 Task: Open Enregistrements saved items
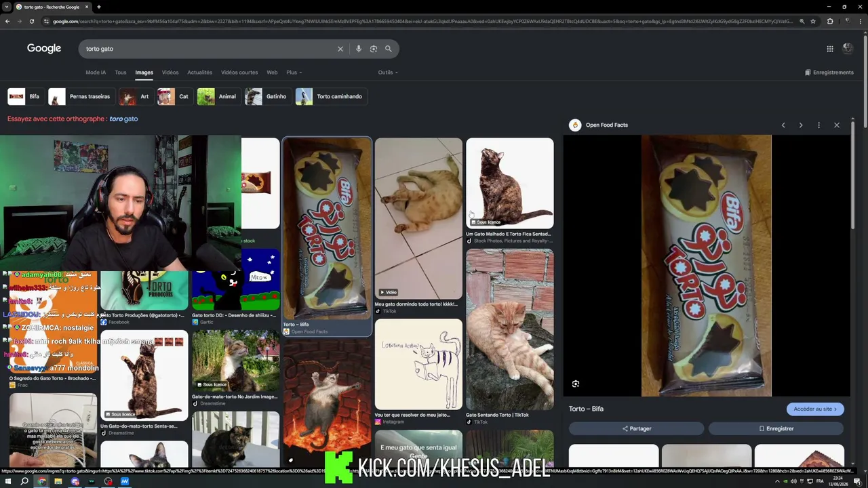[x=829, y=73]
